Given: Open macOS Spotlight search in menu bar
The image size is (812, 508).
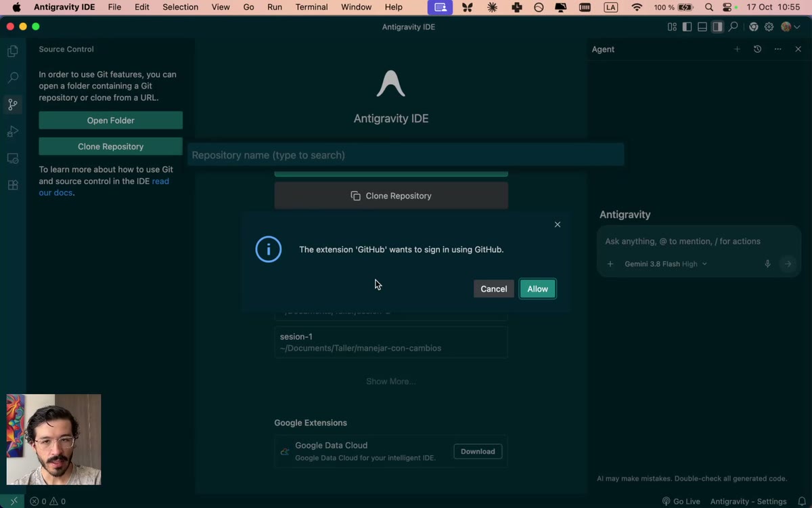Looking at the screenshot, I should coord(708,7).
